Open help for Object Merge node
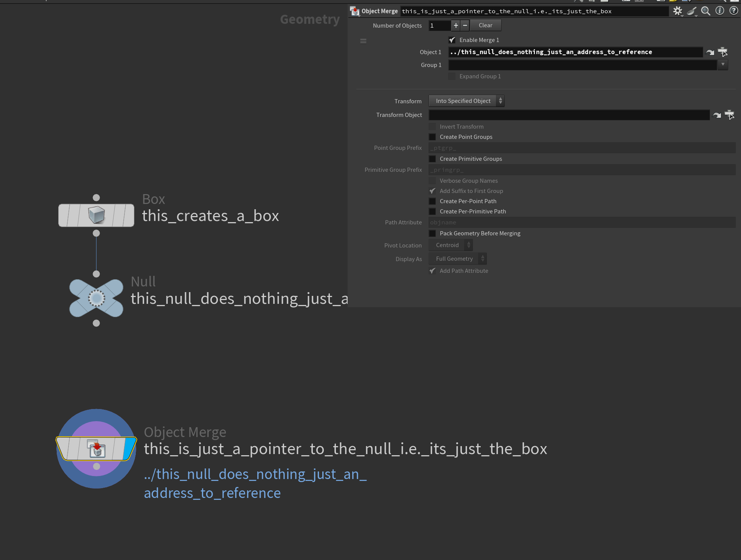 click(733, 11)
